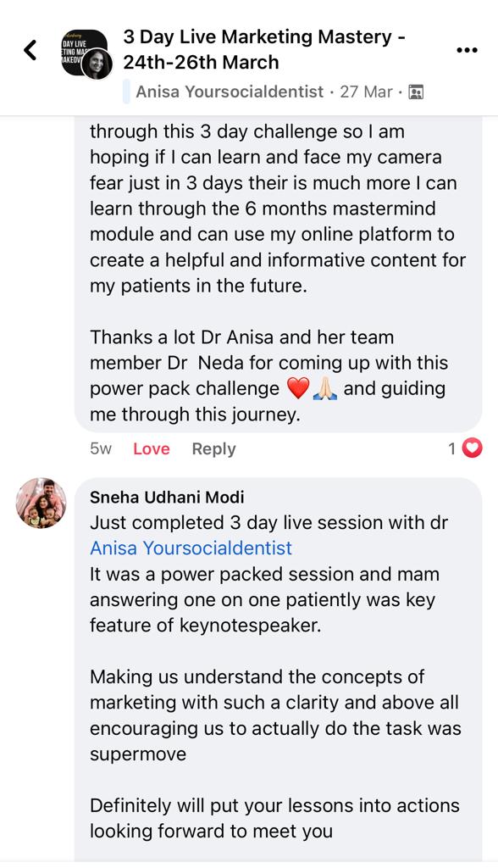Follow the blue Anisa Yoursocialdentist mention
Image resolution: width=498 pixels, height=868 pixels.
(x=191, y=548)
